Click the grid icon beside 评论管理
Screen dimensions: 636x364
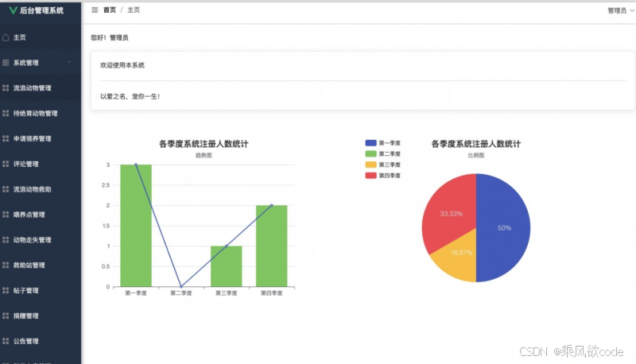tap(6, 164)
